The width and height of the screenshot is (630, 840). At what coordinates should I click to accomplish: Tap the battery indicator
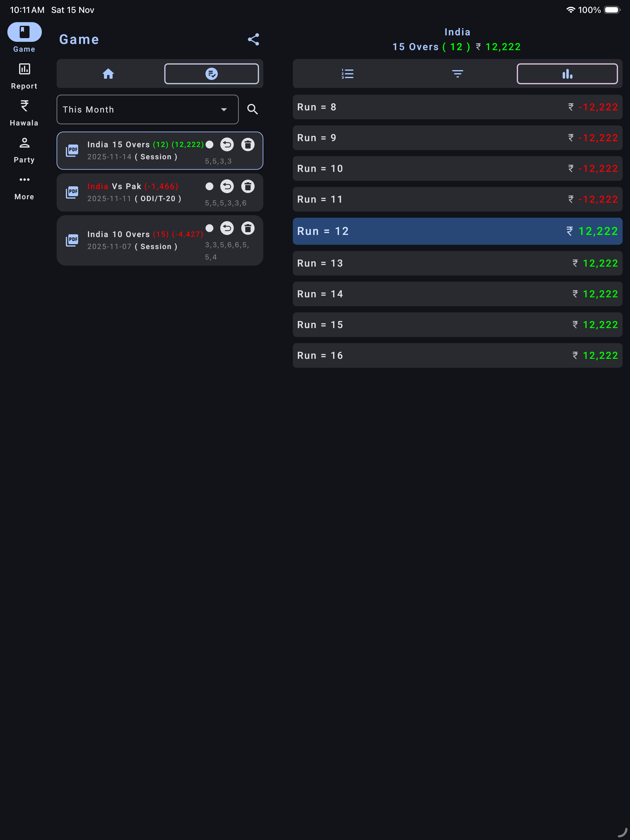pos(612,10)
